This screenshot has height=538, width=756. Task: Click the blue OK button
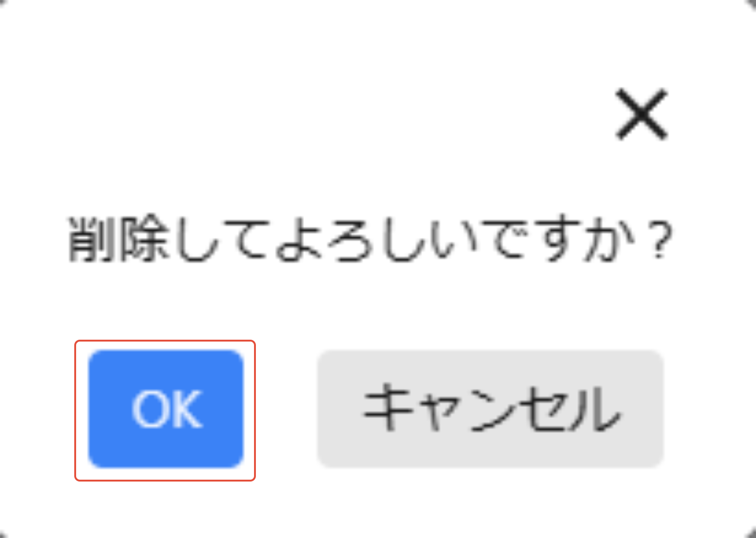click(166, 409)
